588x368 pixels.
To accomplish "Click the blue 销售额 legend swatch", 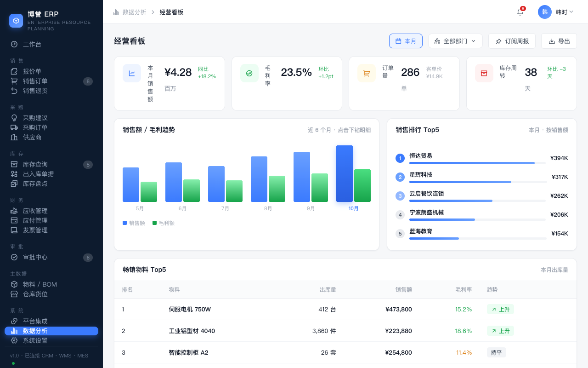I will tap(125, 223).
